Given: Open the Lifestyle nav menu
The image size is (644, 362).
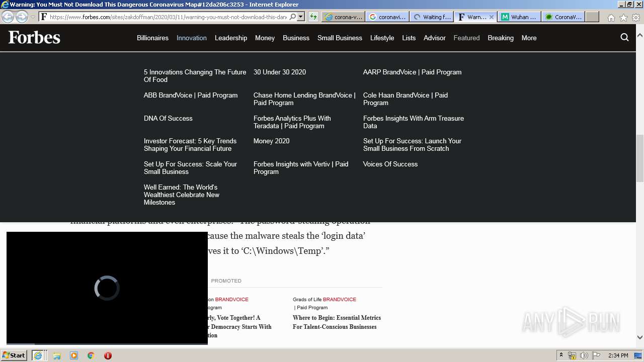Looking at the screenshot, I should [382, 38].
